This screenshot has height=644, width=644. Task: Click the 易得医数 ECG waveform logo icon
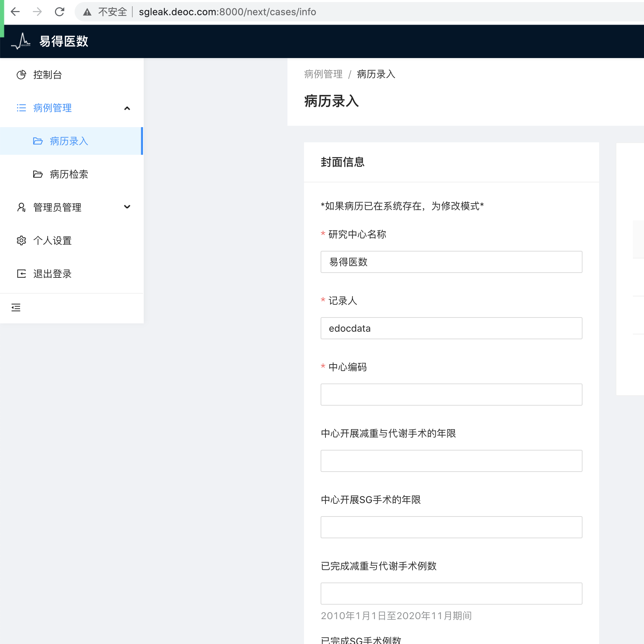click(21, 41)
